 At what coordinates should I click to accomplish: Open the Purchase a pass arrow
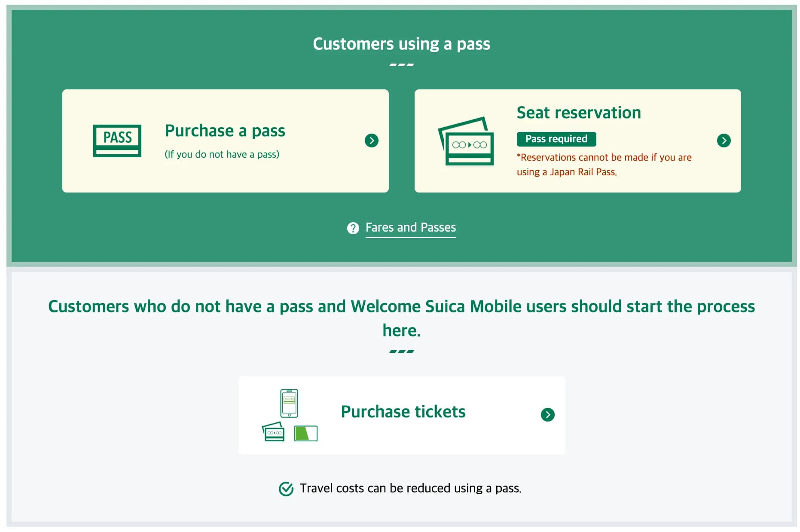click(372, 141)
